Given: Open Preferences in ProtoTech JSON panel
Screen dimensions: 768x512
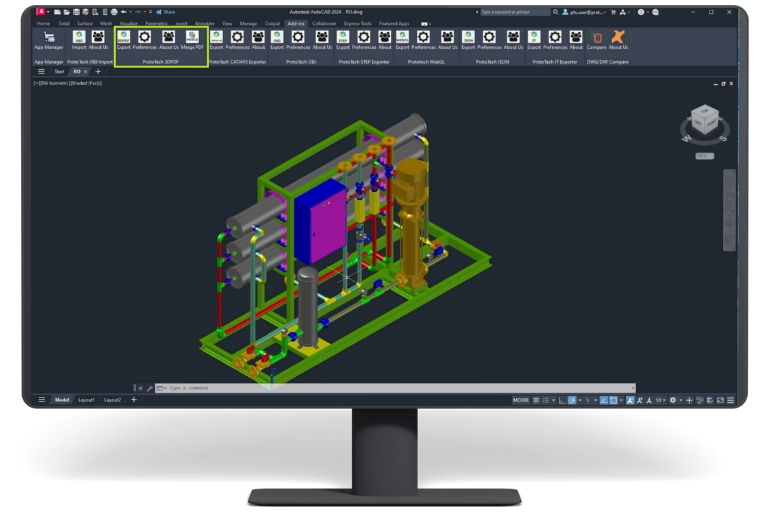Looking at the screenshot, I should (489, 40).
